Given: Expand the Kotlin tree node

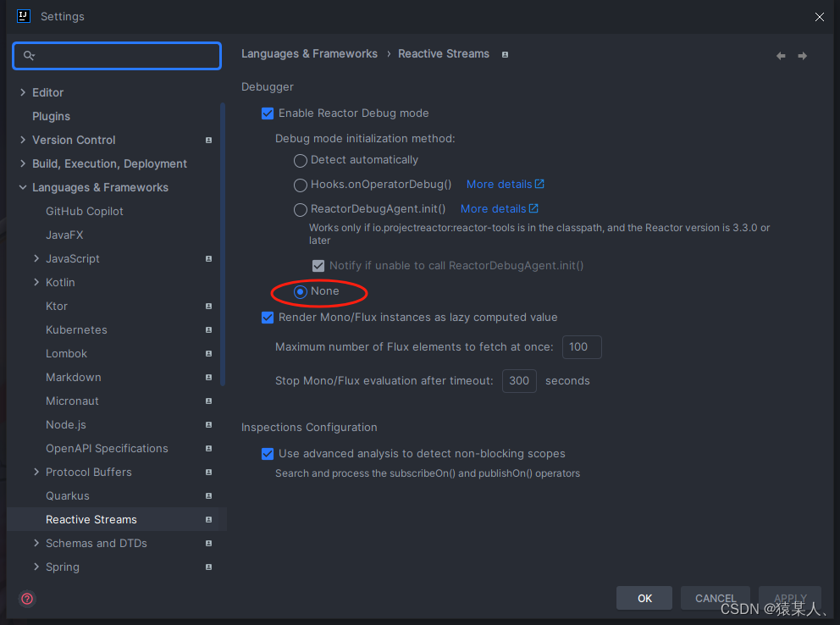Looking at the screenshot, I should (36, 282).
